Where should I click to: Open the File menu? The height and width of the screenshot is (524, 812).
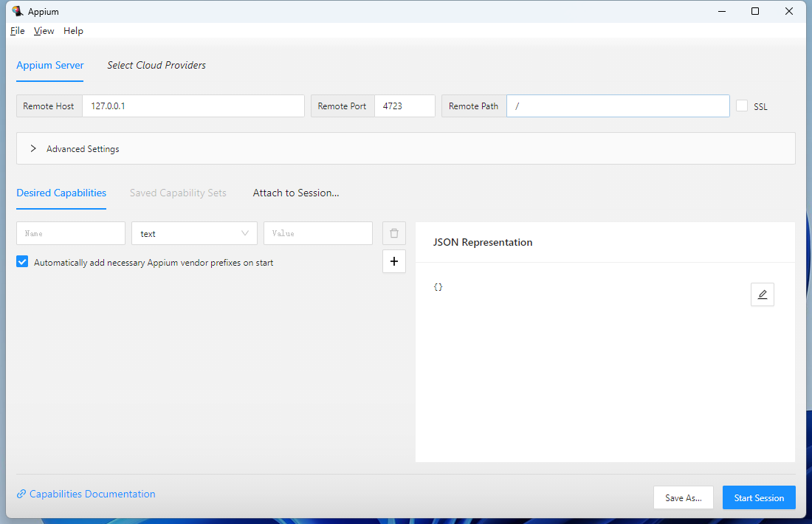[18, 31]
